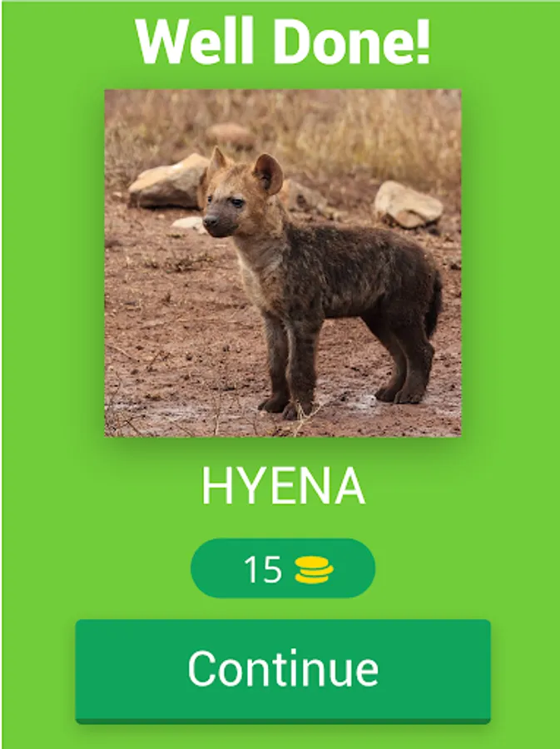Tap the hyena cub's dark snout
The height and width of the screenshot is (749, 560).
[x=215, y=224]
